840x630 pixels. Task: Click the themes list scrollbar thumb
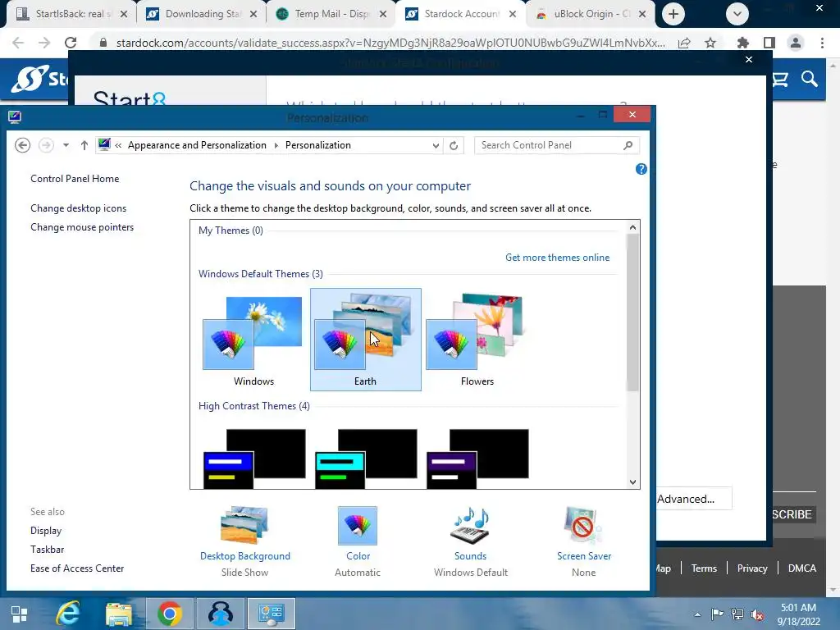point(632,313)
